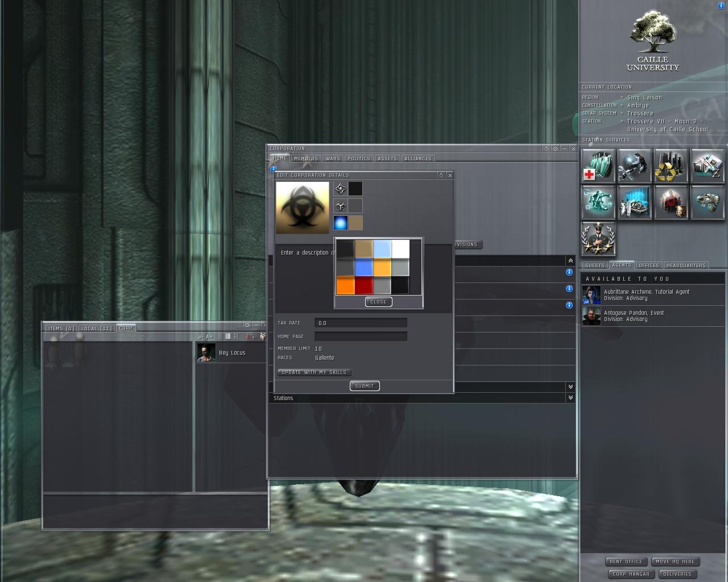Switch chat to detailed portrait list view
Image resolution: width=728 pixels, height=582 pixels.
(x=236, y=336)
